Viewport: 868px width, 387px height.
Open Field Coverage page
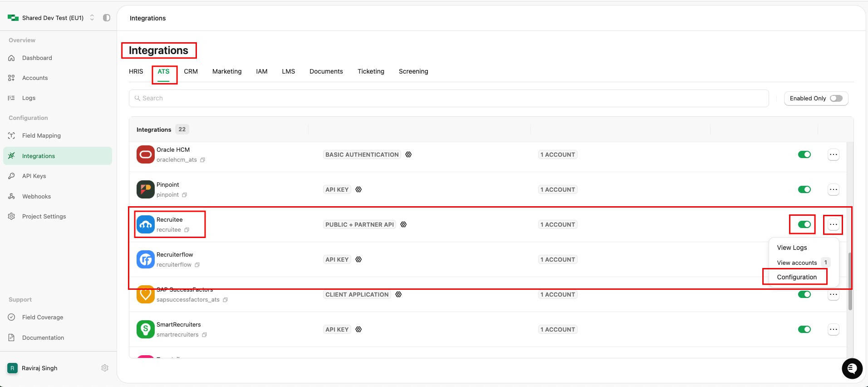pyautogui.click(x=43, y=317)
